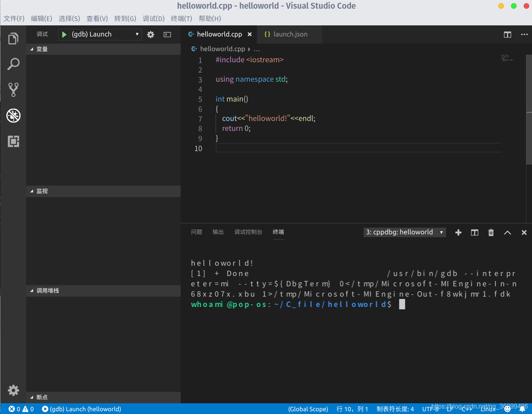Click 制表符长度: 4 indentation setting

(x=395, y=409)
